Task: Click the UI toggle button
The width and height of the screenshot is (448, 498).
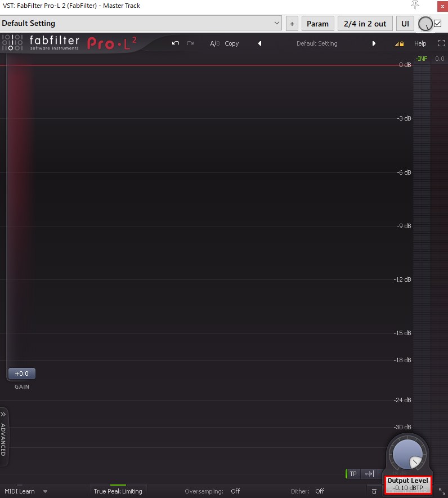Action: [x=405, y=24]
